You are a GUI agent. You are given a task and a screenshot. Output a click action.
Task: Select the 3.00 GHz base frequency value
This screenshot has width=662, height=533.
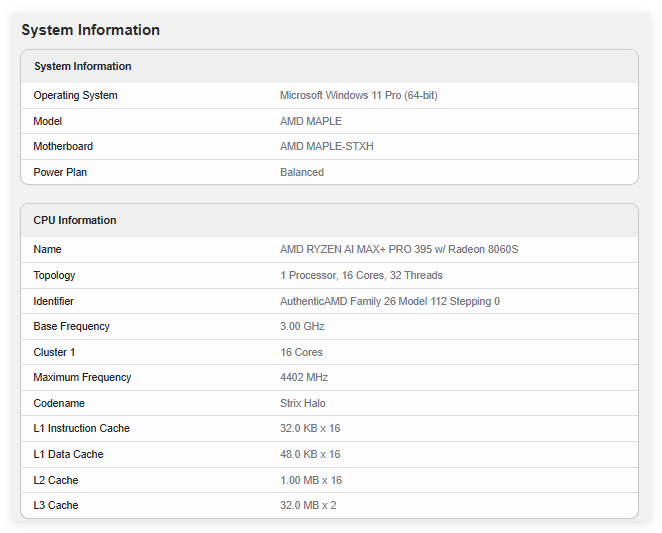point(302,326)
